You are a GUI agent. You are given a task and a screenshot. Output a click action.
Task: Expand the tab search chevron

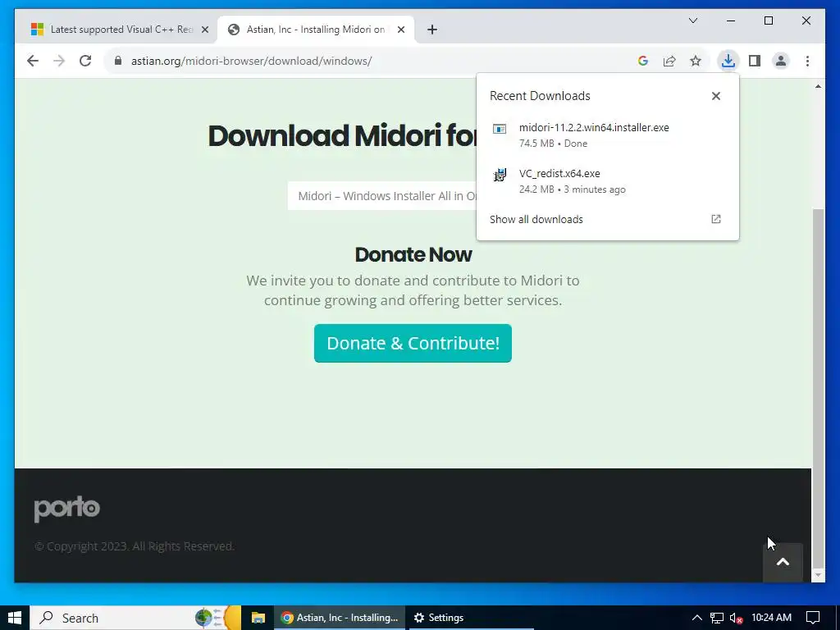point(692,21)
